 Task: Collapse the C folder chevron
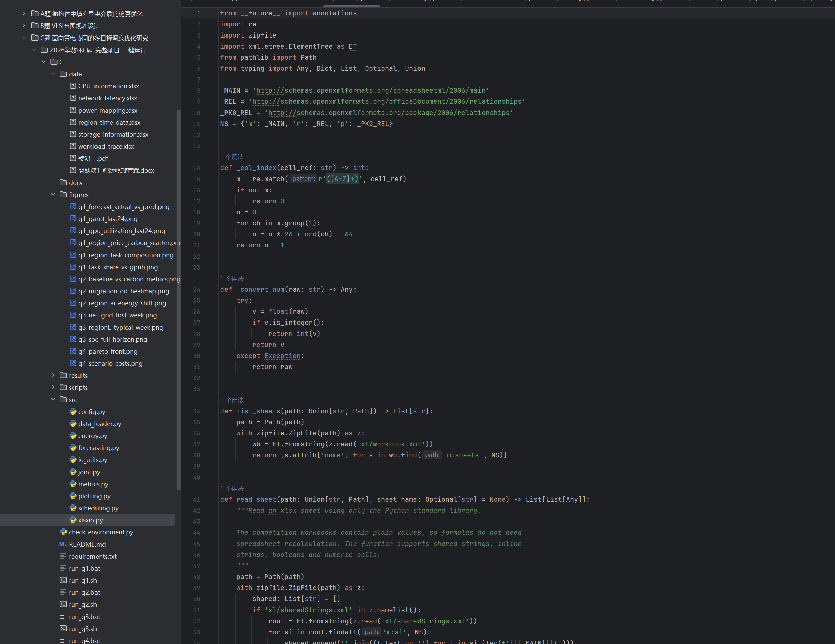click(43, 62)
